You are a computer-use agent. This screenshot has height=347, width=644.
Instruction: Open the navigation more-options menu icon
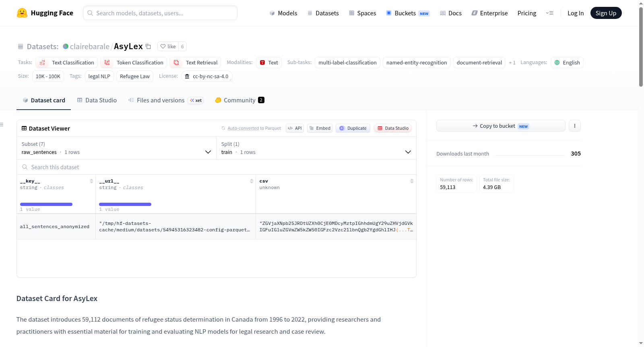click(x=549, y=13)
